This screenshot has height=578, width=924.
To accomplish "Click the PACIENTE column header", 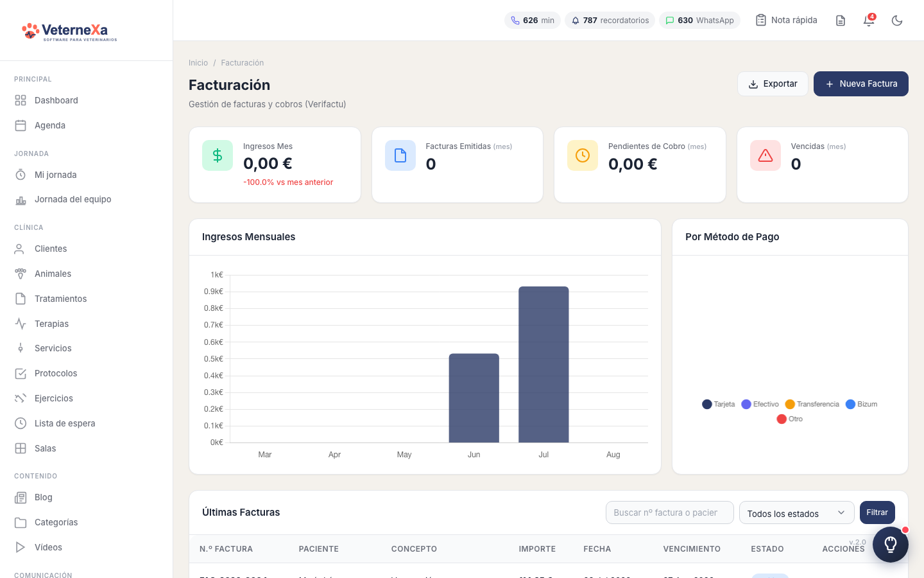I will point(319,549).
